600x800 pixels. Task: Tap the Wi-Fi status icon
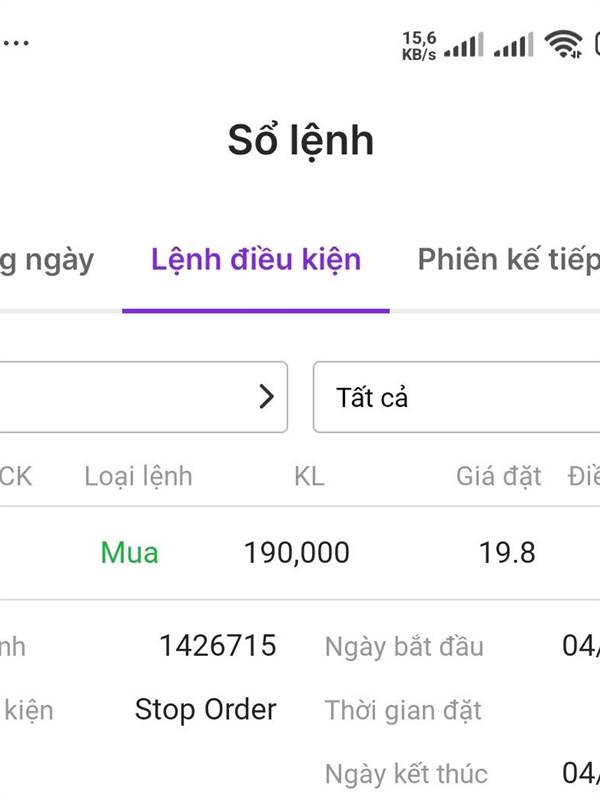point(564,44)
